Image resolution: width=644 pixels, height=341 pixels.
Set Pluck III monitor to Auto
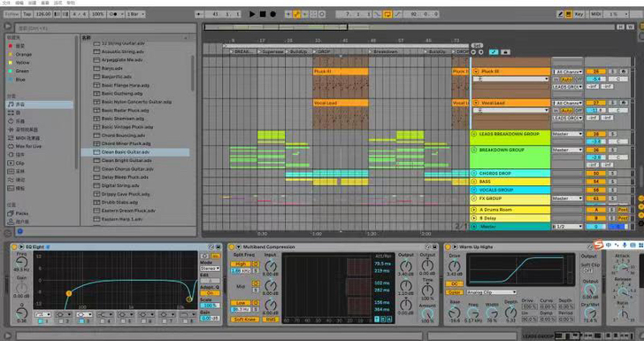coord(567,79)
